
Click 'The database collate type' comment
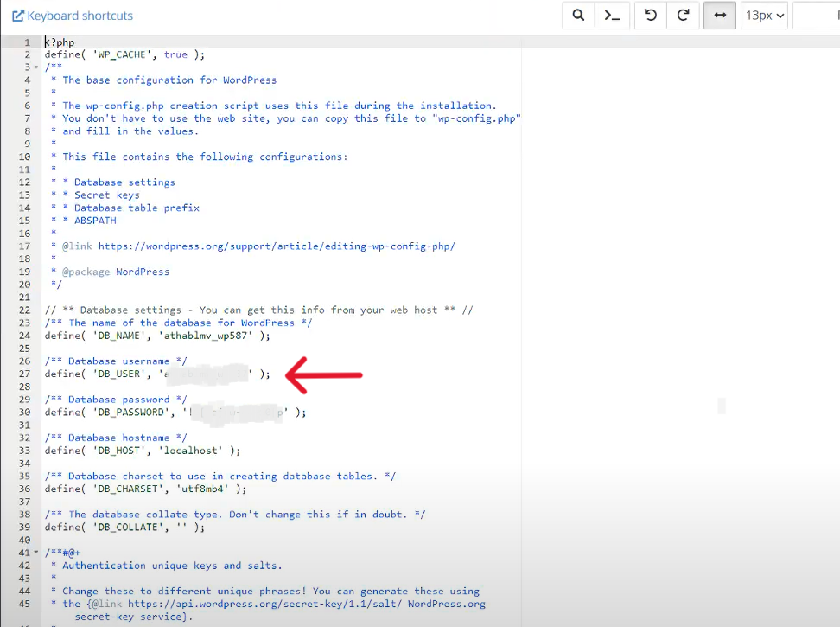[x=235, y=515]
